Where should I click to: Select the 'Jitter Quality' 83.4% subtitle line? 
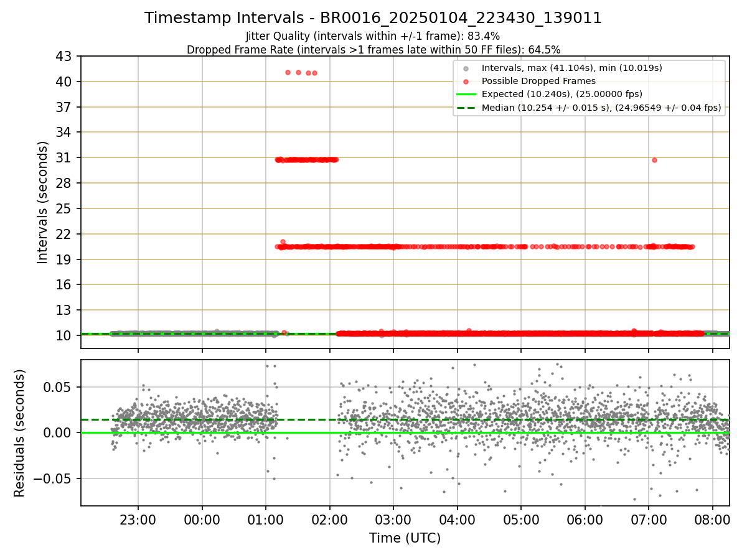[x=373, y=36]
